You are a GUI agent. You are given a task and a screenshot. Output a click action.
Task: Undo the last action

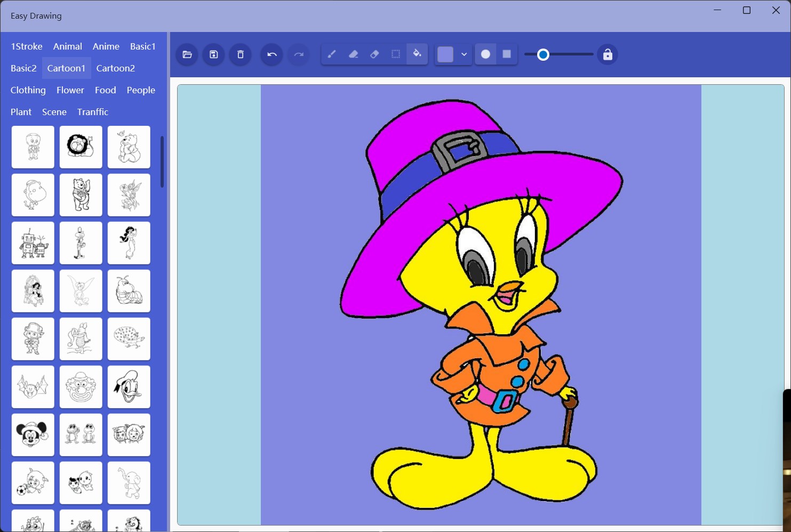271,54
